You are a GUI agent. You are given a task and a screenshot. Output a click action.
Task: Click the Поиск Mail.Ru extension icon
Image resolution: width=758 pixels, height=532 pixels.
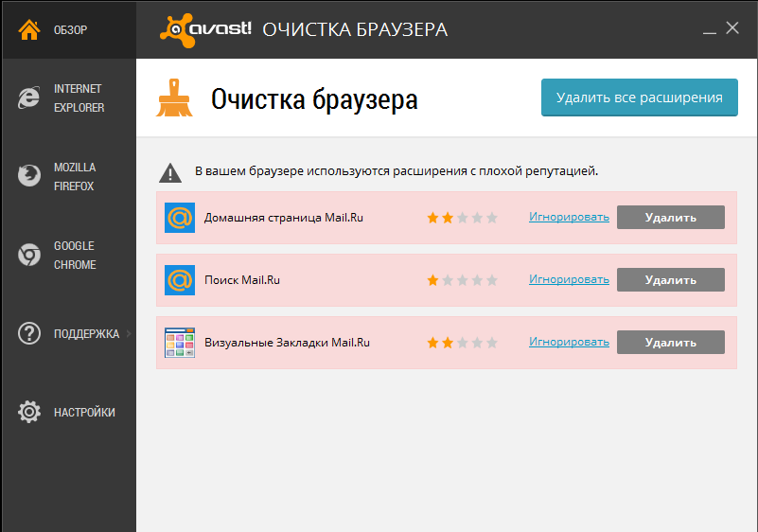(x=180, y=280)
